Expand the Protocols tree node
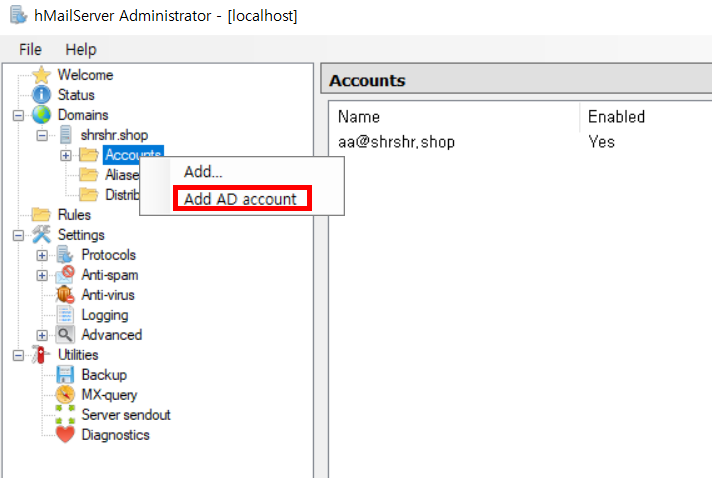The image size is (712, 478). point(42,255)
